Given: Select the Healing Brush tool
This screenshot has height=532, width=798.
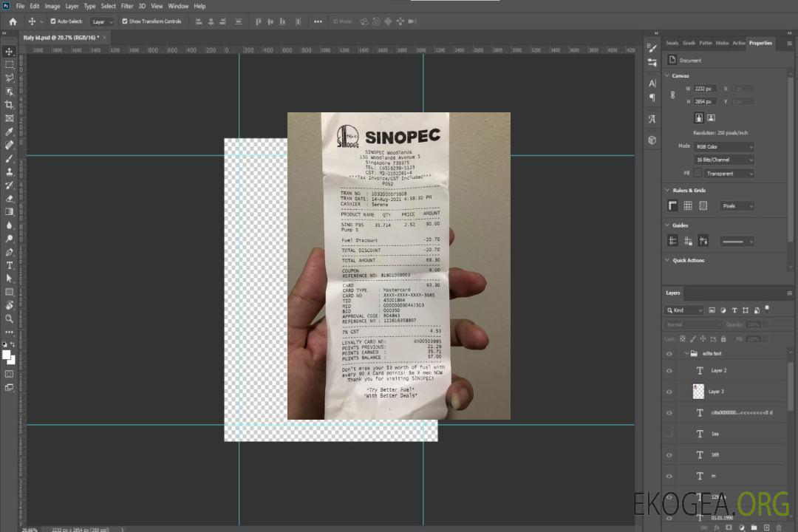Looking at the screenshot, I should pyautogui.click(x=9, y=145).
